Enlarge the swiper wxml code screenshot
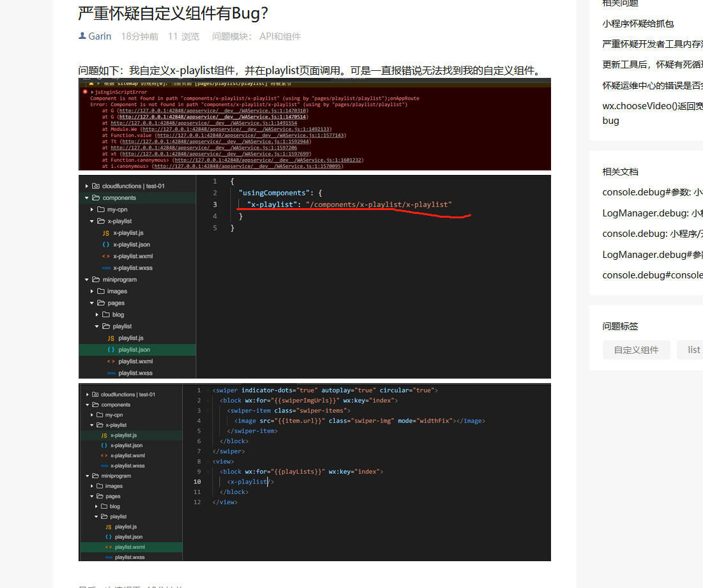This screenshot has width=703, height=588. (315, 472)
